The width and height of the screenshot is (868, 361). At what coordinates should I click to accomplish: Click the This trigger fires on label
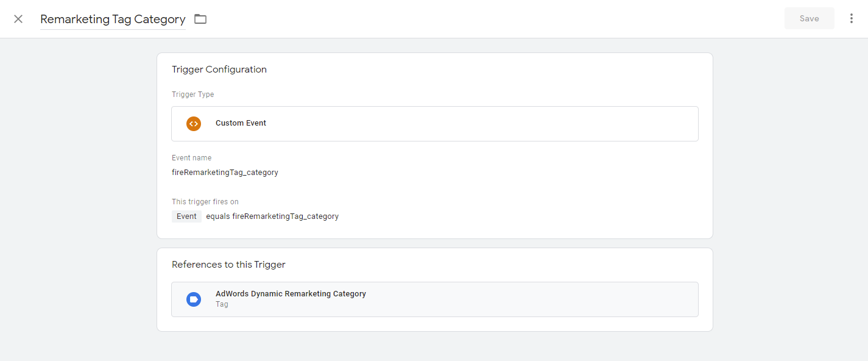[205, 202]
